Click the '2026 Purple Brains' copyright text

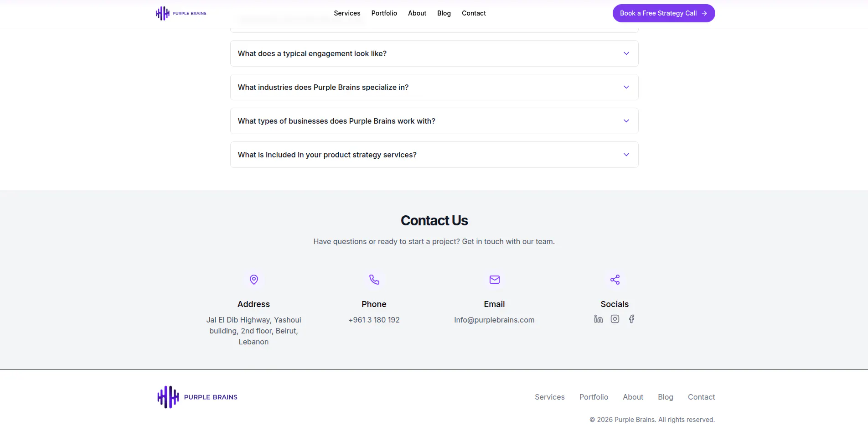pyautogui.click(x=652, y=420)
